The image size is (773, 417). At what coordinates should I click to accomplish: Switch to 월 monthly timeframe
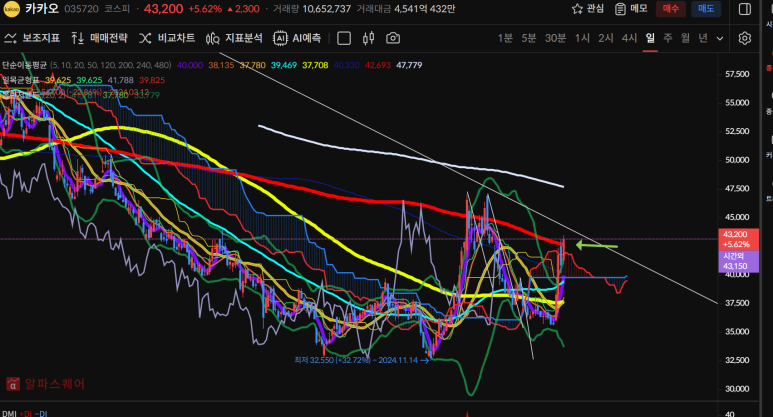point(685,38)
